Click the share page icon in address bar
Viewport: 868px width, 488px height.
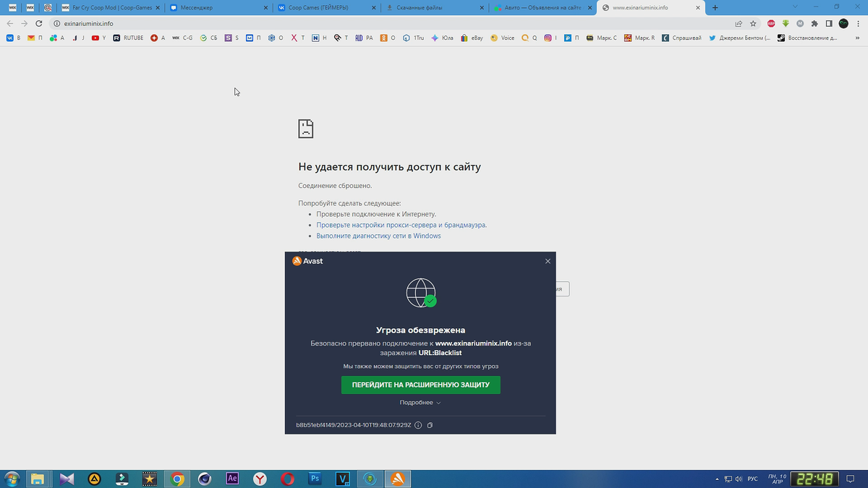tap(739, 23)
